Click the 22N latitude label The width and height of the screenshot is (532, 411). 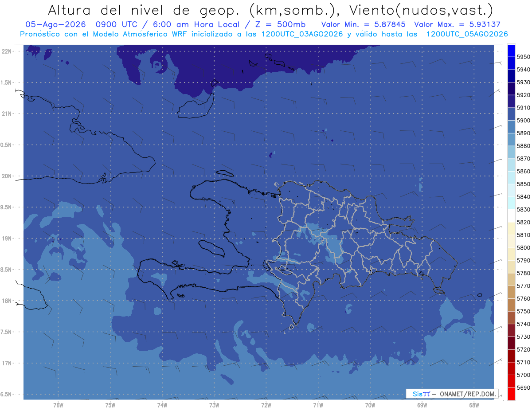click(x=7, y=51)
